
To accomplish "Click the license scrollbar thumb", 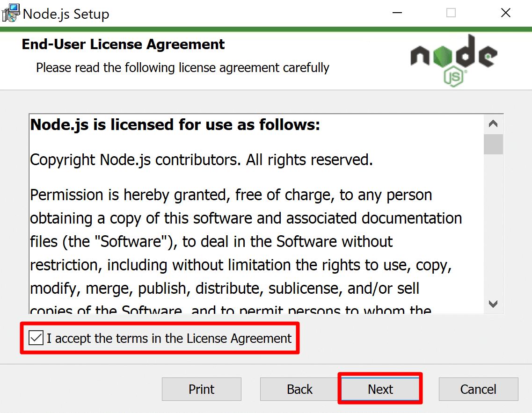I will [x=493, y=144].
